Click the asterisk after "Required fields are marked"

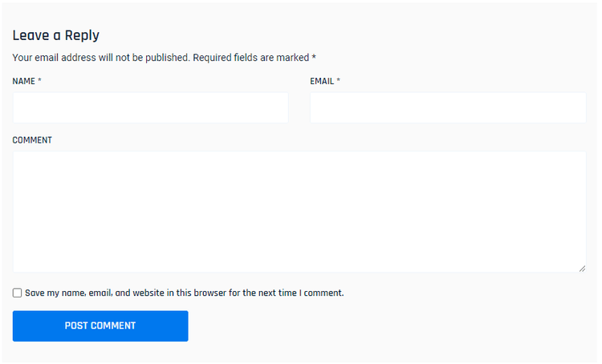coord(314,57)
